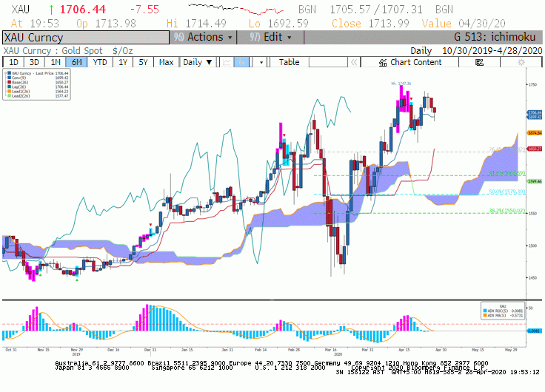Screen dimensions: 545x392
Task: Select candlestick chart style icon
Action: pyautogui.click(x=241, y=62)
